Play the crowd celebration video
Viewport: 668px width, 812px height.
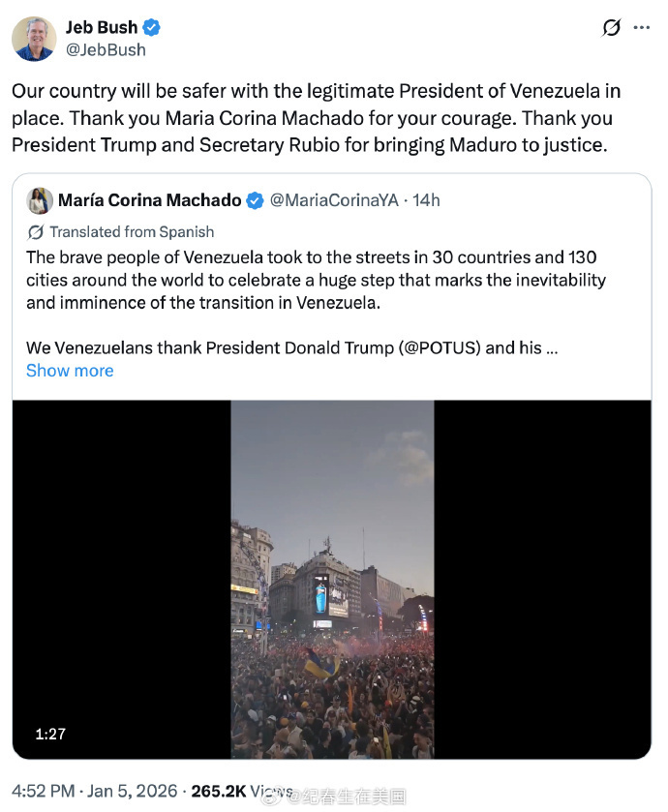click(332, 579)
